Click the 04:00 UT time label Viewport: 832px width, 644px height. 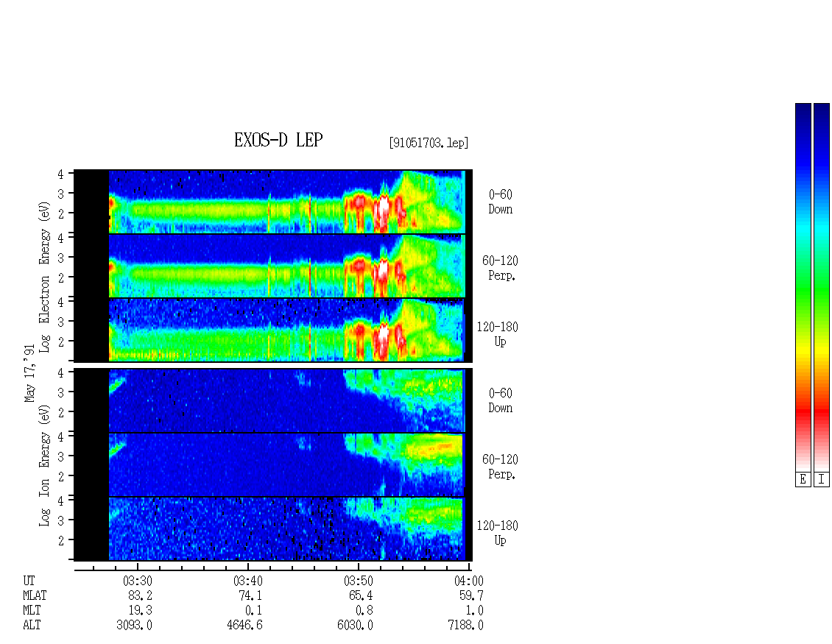pos(468,581)
